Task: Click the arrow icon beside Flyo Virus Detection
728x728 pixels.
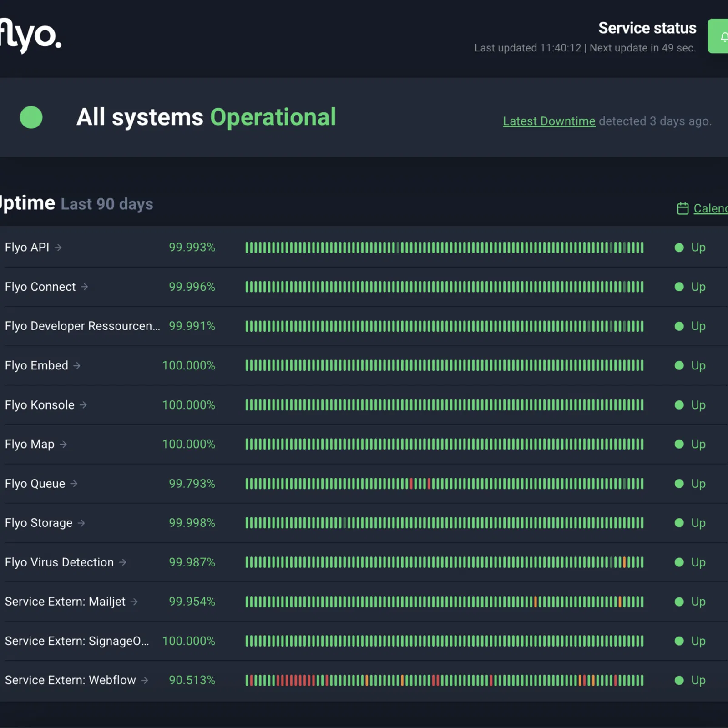Action: tap(123, 562)
